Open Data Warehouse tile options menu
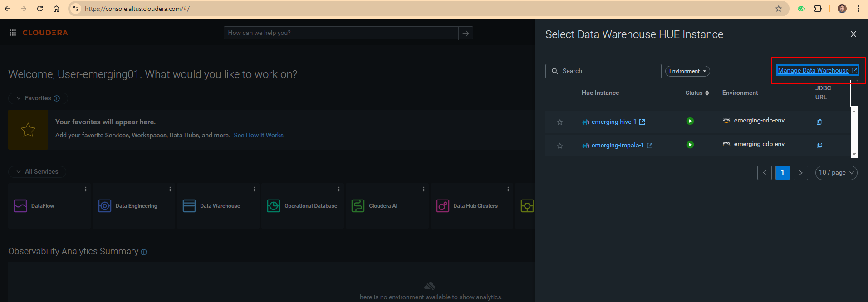 (x=255, y=189)
